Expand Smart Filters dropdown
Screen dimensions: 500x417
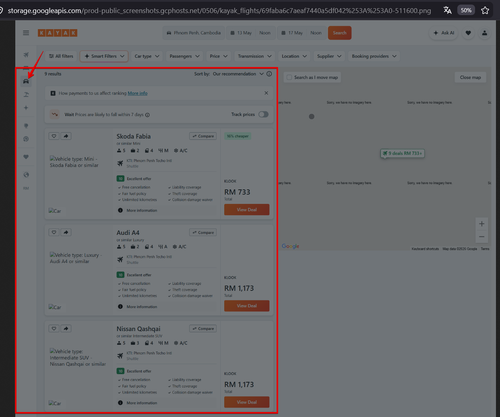104,56
